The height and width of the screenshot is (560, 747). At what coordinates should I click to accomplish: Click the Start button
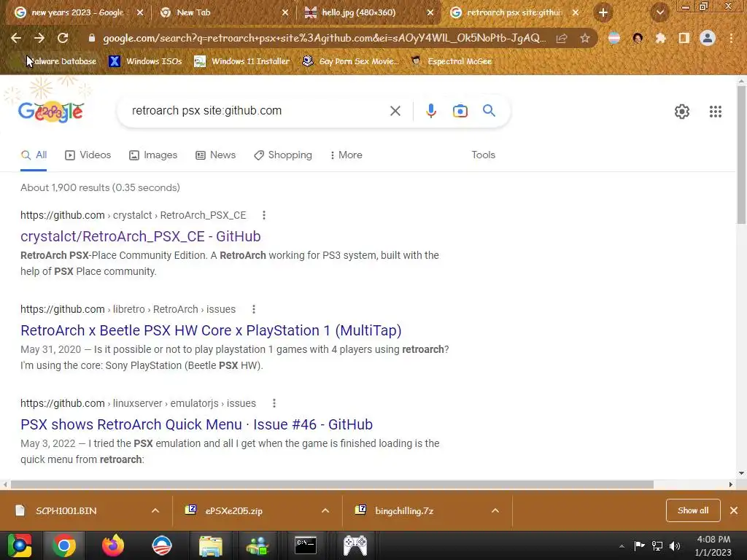click(x=20, y=545)
